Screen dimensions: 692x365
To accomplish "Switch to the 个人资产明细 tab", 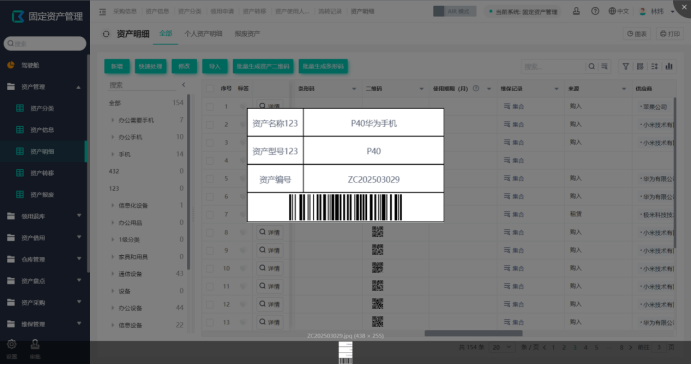I will pyautogui.click(x=203, y=34).
